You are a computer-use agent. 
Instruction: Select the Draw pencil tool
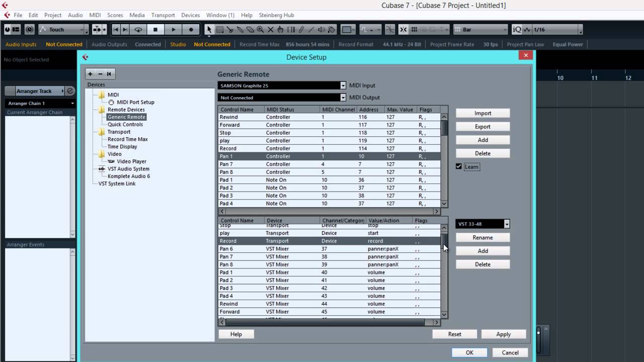click(301, 30)
